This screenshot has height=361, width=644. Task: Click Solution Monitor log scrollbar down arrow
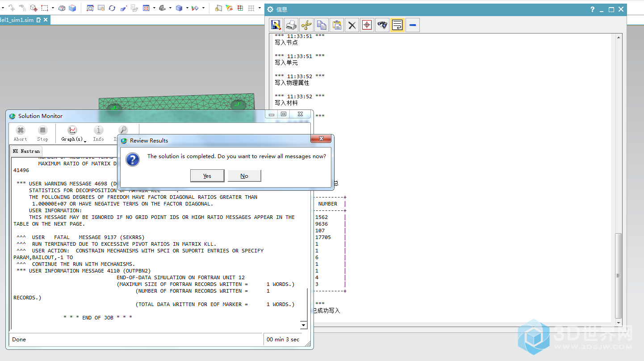(x=304, y=325)
